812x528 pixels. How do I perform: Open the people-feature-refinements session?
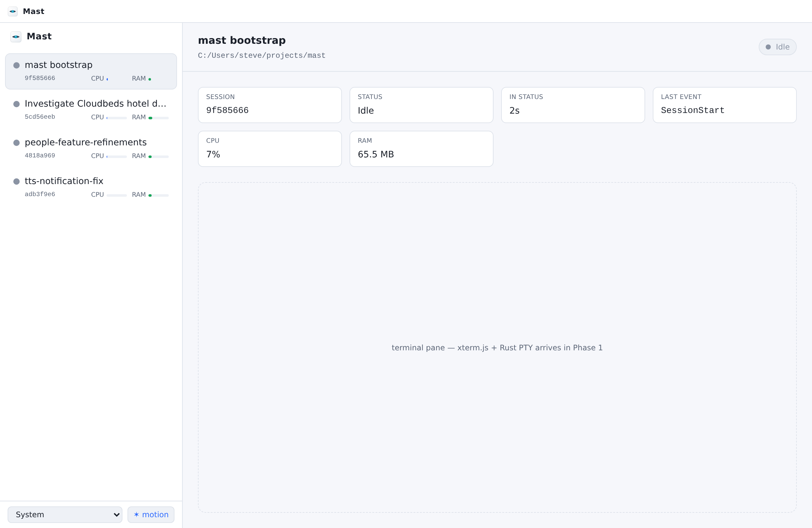coord(91,148)
